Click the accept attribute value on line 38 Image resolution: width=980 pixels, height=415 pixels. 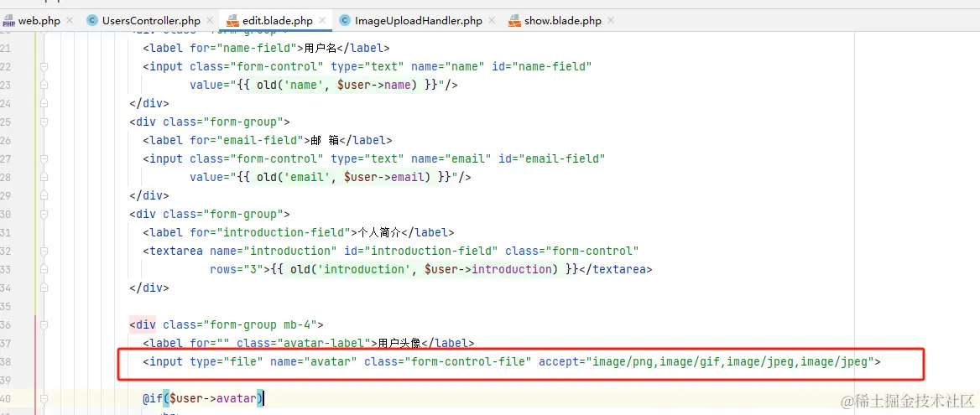(731, 361)
